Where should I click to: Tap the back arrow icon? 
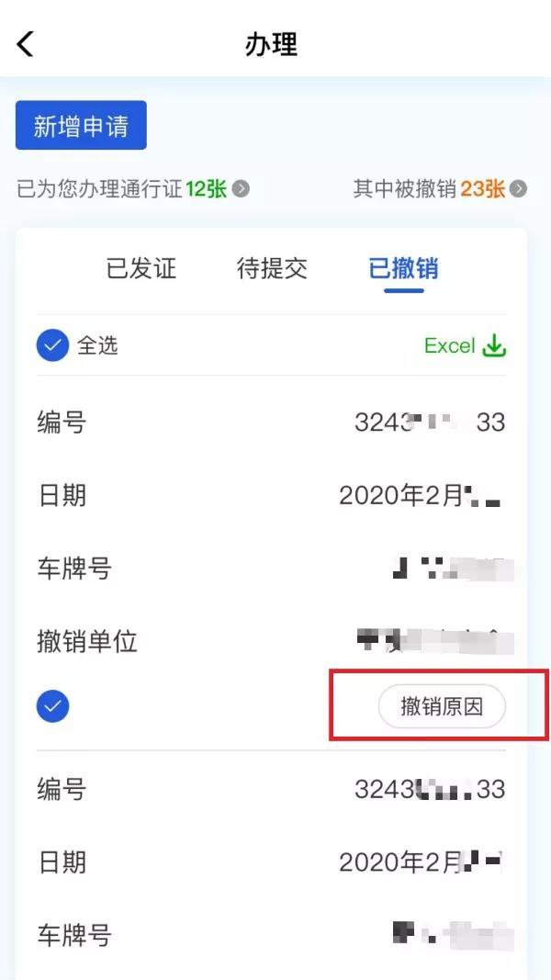coord(25,44)
